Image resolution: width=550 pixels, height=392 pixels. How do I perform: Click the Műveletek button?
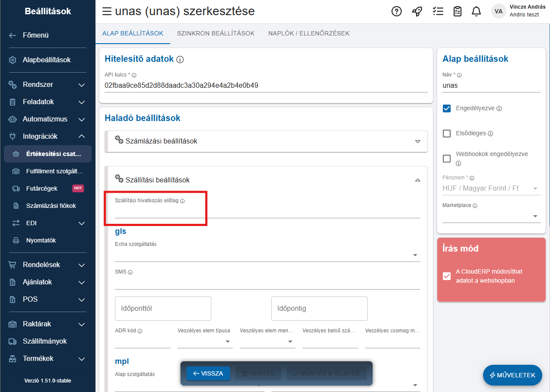pos(512,375)
